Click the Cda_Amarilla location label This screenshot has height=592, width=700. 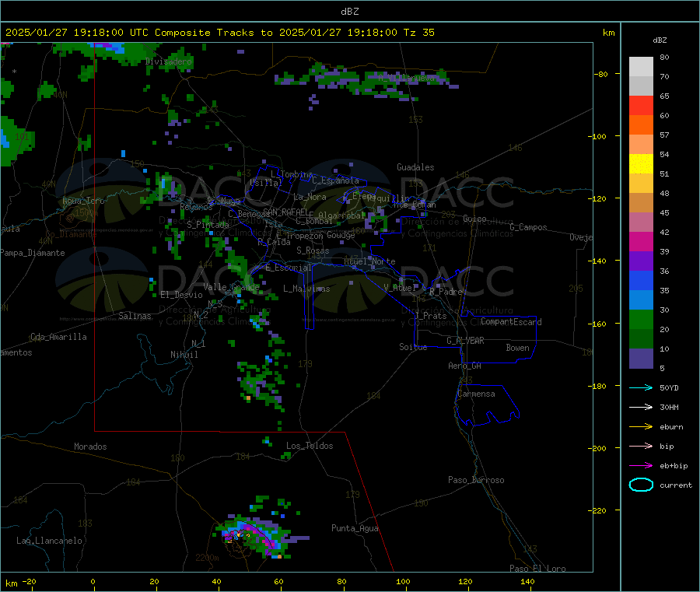pyautogui.click(x=58, y=337)
